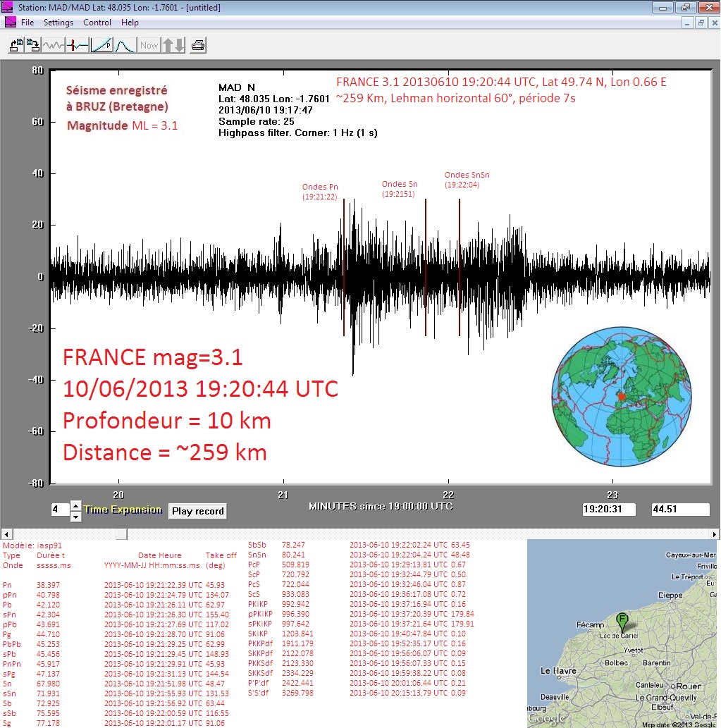This screenshot has width=721, height=728.
Task: Increase Time Expansion with the up arrow
Action: (76, 505)
